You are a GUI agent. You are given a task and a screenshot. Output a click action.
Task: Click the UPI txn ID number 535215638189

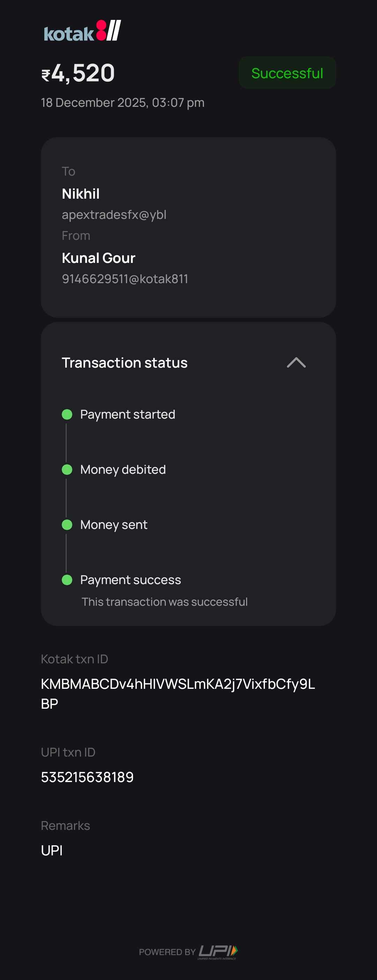(x=87, y=777)
